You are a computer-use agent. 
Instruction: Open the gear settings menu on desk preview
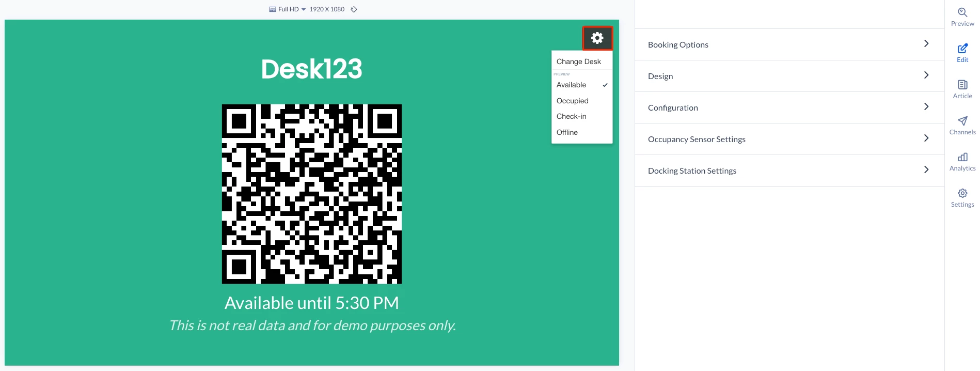[x=597, y=38]
